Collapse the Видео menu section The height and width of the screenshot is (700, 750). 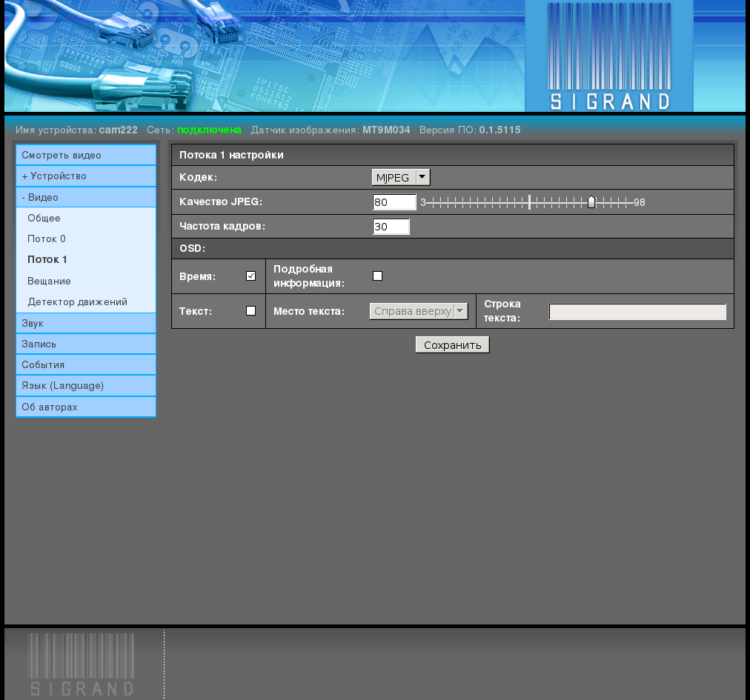86,197
